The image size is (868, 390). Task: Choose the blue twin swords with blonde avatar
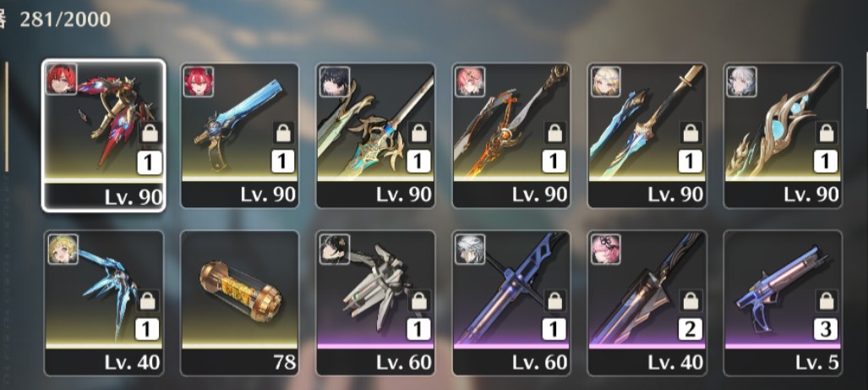647,135
